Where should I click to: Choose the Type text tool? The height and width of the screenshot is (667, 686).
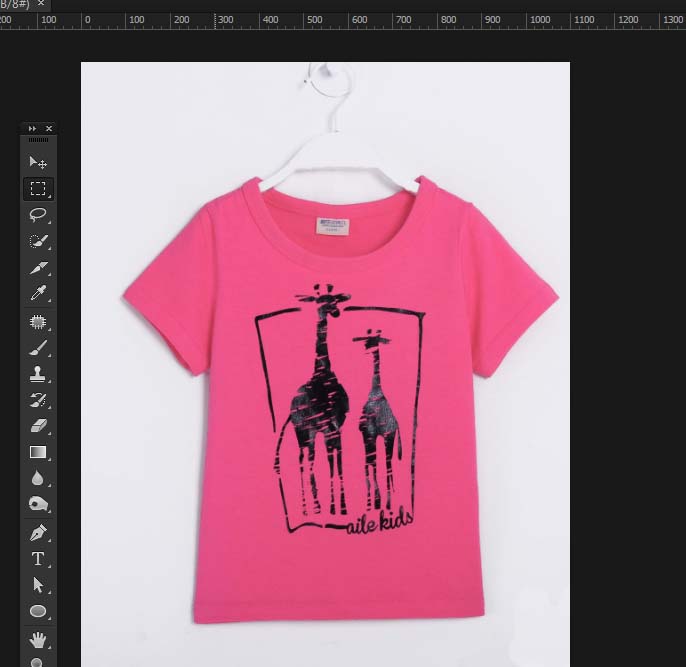pyautogui.click(x=38, y=558)
